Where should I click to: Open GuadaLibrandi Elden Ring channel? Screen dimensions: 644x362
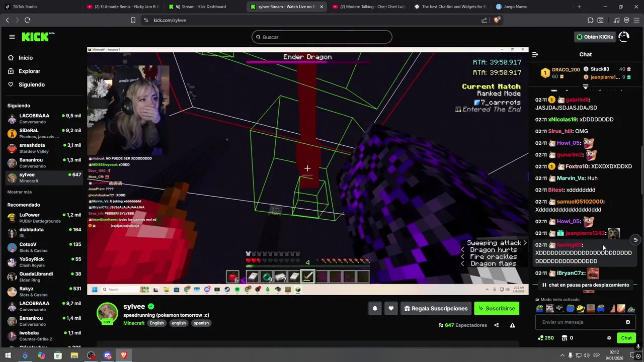[x=43, y=277]
